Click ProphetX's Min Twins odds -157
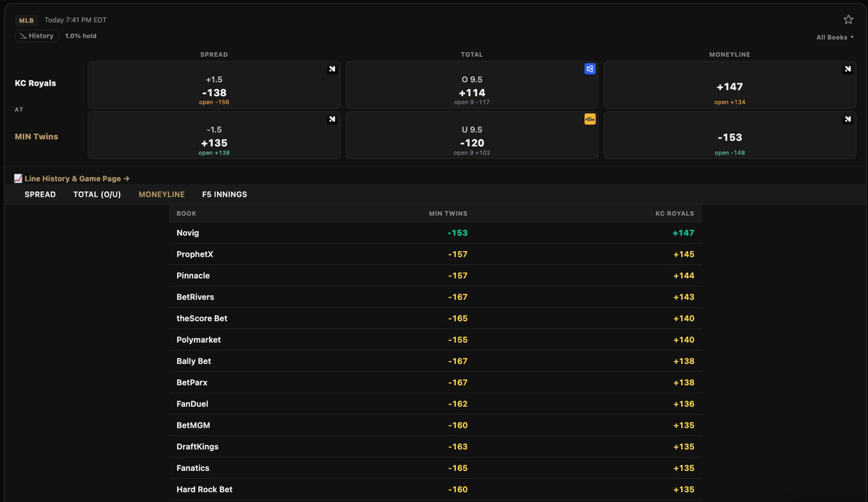This screenshot has height=502, width=868. pos(458,255)
